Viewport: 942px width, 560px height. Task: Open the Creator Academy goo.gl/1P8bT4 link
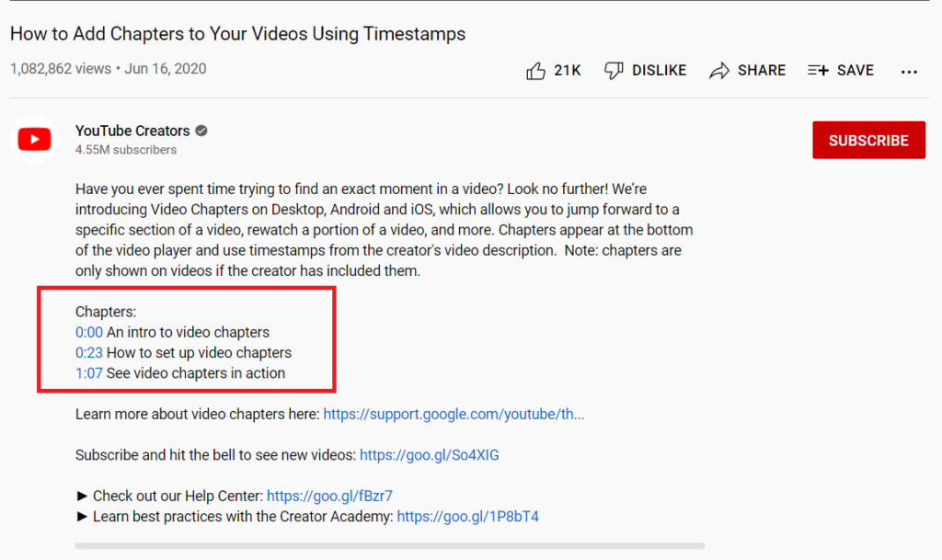(467, 516)
